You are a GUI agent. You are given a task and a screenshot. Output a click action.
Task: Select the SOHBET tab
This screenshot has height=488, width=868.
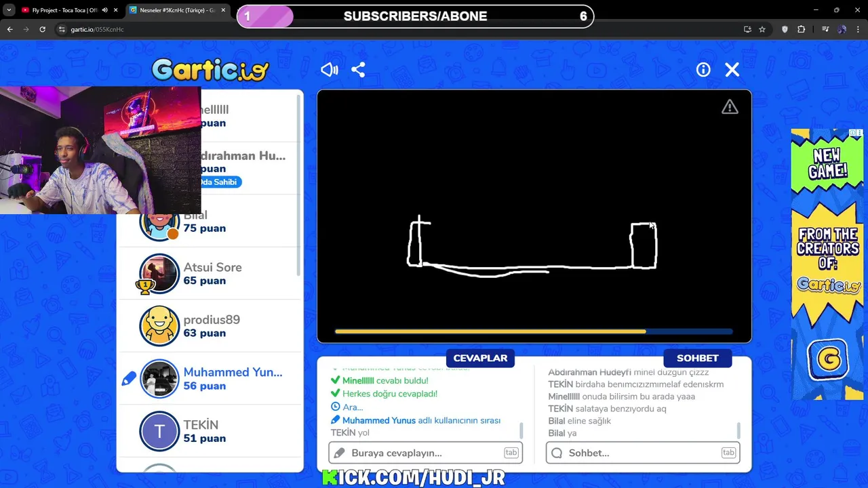tap(697, 358)
